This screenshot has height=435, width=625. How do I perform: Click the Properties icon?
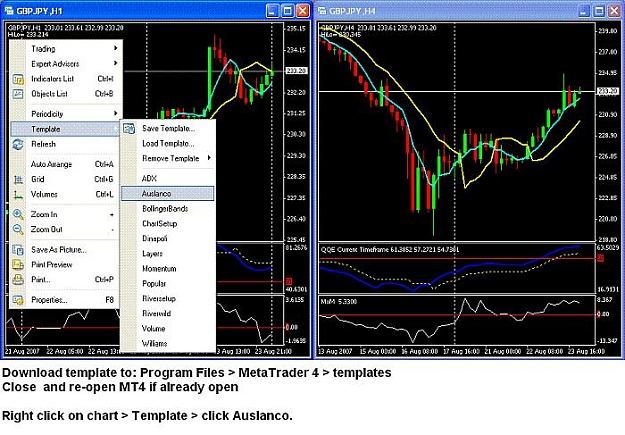(18, 300)
